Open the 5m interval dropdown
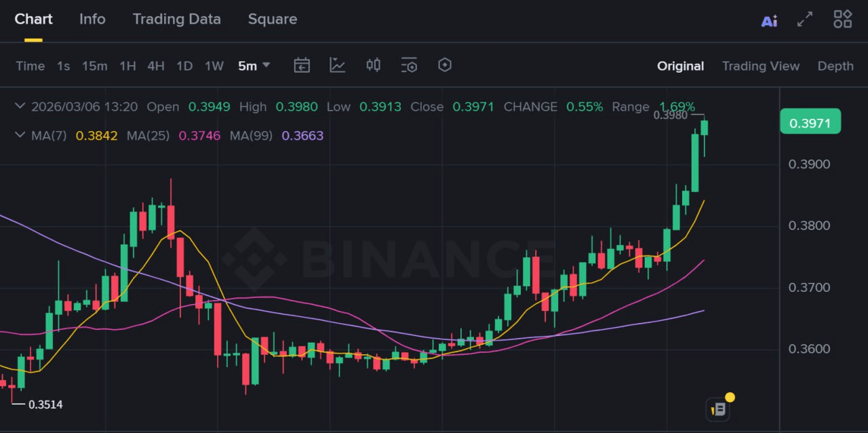 coord(254,66)
